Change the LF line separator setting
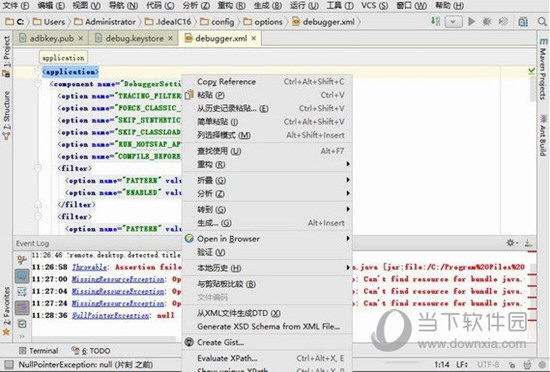This screenshot has height=372, width=550. pyautogui.click(x=463, y=365)
